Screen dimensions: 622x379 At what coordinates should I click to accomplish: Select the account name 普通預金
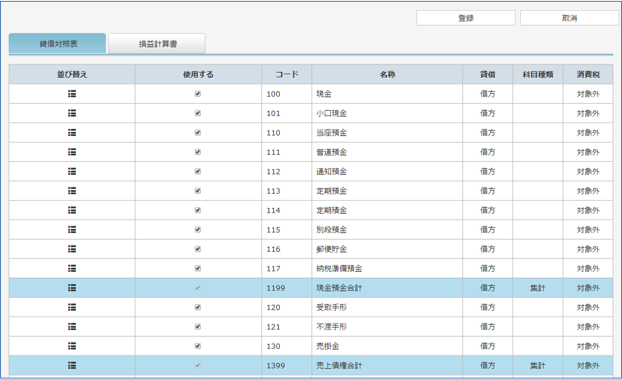tap(332, 152)
